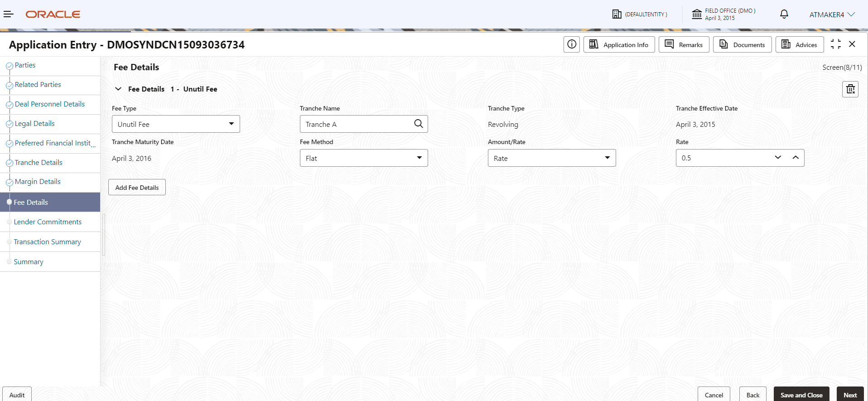This screenshot has width=868, height=401.
Task: Decrease the Rate with down arrow
Action: 778,158
